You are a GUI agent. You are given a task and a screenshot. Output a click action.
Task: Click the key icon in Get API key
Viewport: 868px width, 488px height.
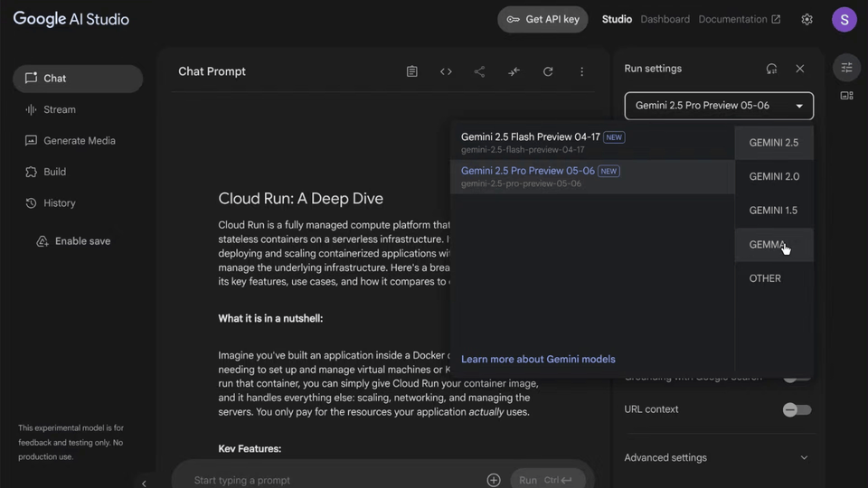click(514, 19)
